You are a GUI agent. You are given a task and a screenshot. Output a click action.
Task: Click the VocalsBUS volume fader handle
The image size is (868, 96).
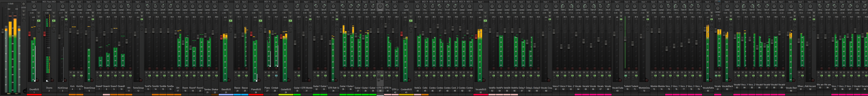476,37
